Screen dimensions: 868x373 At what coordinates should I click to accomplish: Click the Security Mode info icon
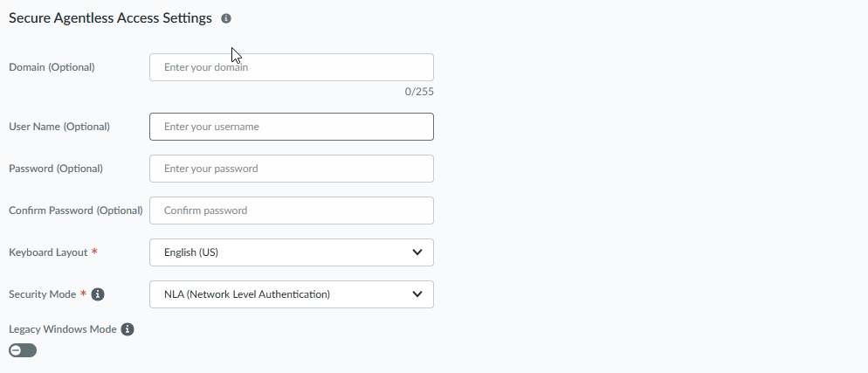(98, 294)
